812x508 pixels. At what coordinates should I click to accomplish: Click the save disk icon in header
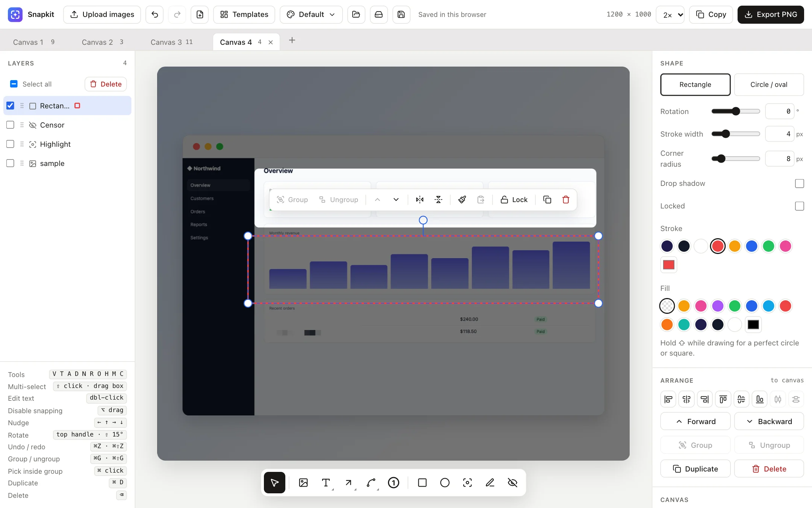[401, 15]
